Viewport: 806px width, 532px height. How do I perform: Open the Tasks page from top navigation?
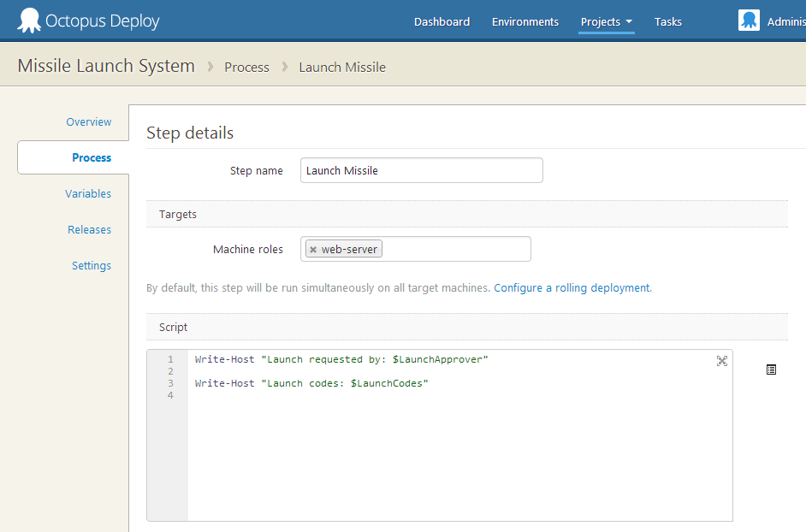(x=667, y=22)
